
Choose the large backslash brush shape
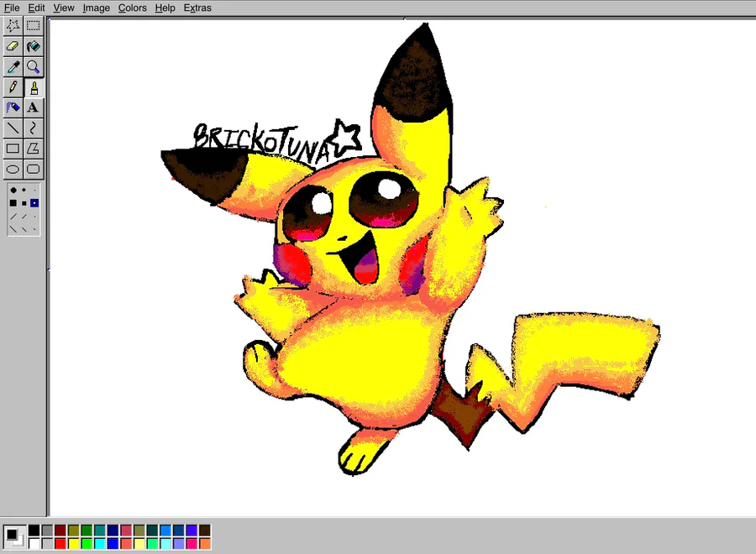point(13,229)
